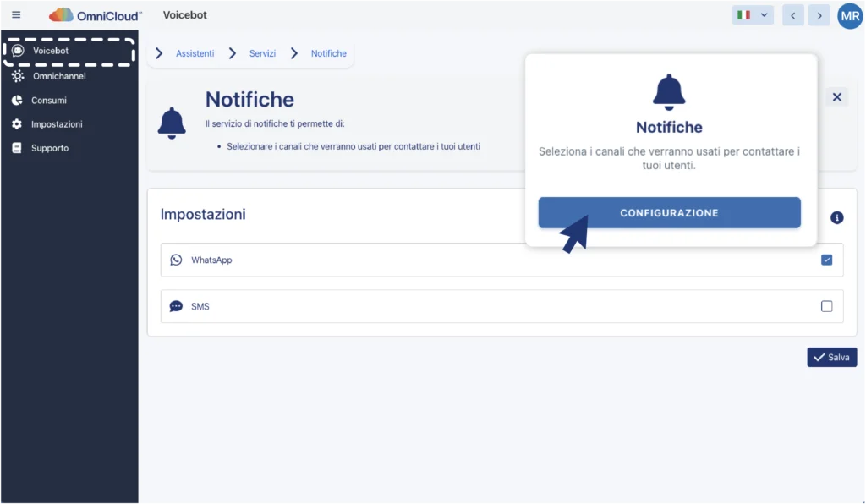Enable the SMS notification checkbox

tap(826, 306)
